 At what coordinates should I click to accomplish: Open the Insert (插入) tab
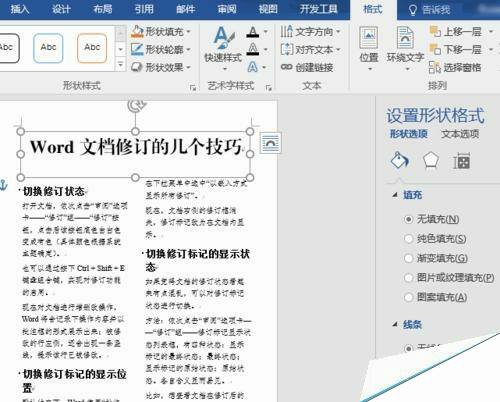(20, 9)
